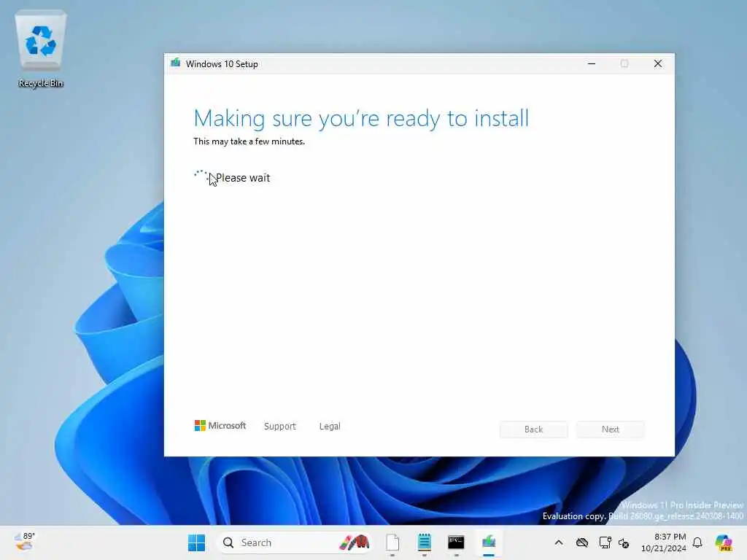The image size is (747, 560).
Task: Expand the hidden system tray icons
Action: [559, 542]
